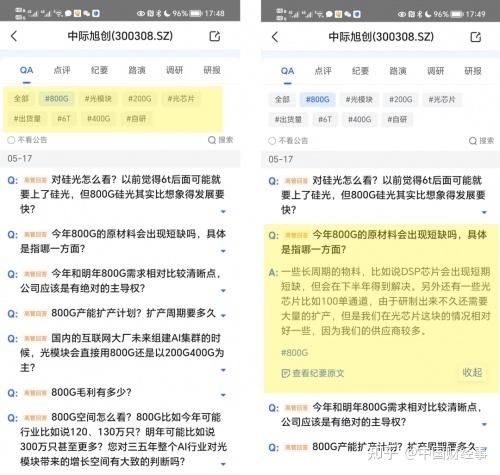Toggle 不看公告 radio in left phone

click(x=11, y=140)
